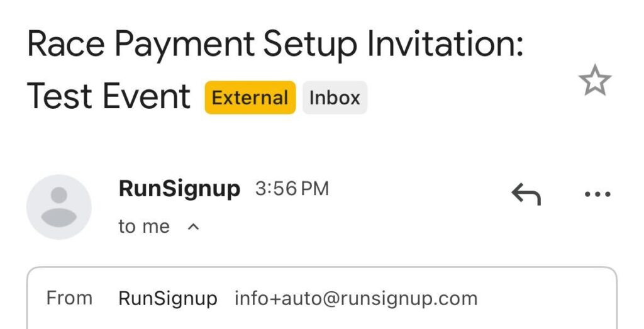This screenshot has height=329, width=644.
Task: Tap the person silhouette in the avatar
Action: tap(58, 208)
